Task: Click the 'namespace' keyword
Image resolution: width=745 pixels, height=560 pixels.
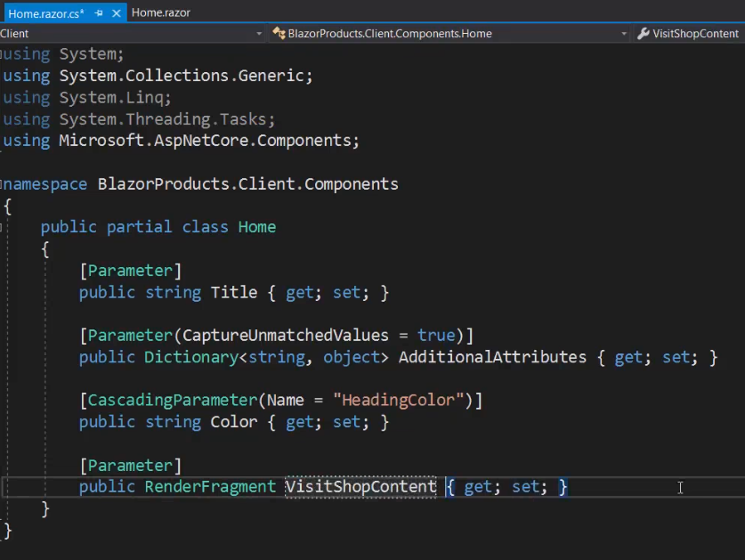Action: coord(45,184)
